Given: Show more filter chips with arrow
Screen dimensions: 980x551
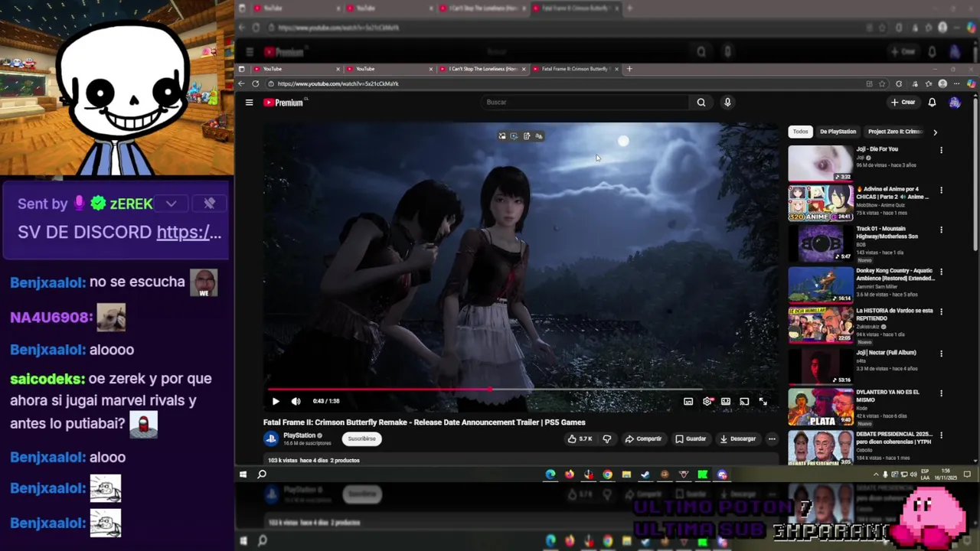Looking at the screenshot, I should tap(935, 132).
